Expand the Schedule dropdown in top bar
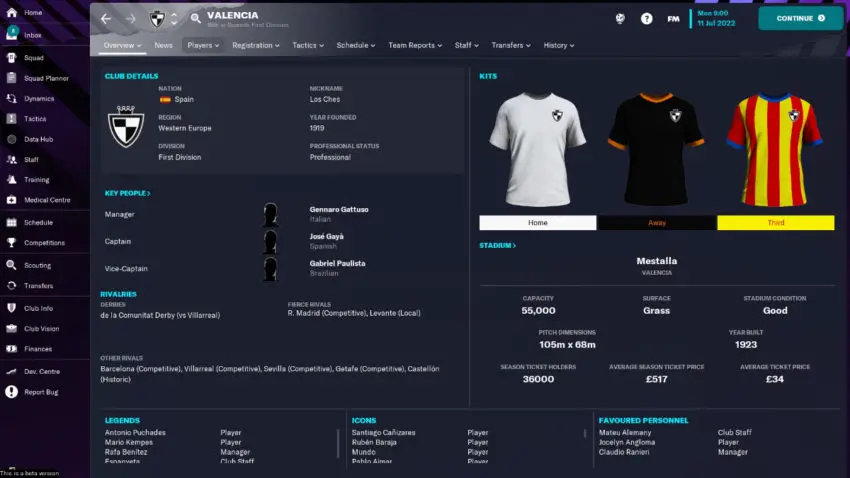 tap(356, 46)
